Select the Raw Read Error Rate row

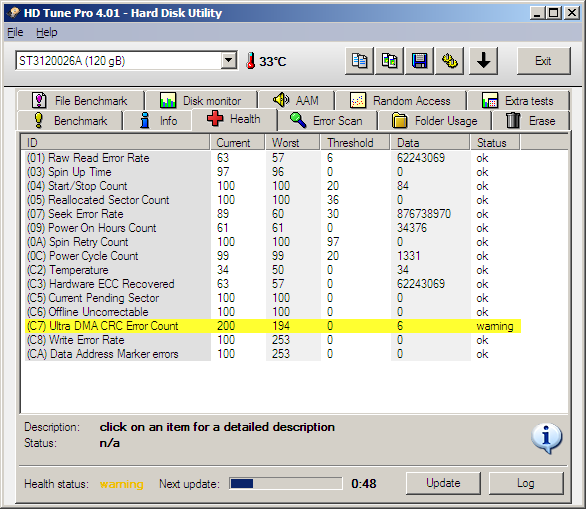coord(272,158)
